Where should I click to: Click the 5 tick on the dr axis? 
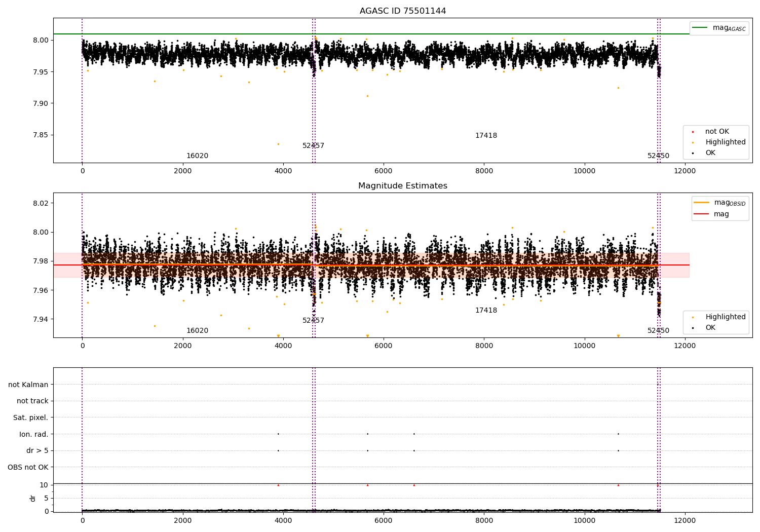click(x=47, y=498)
